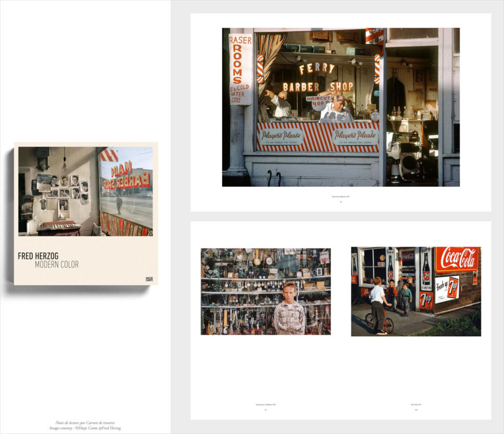
Task: Select the photo of boy before shop window
Action: [x=266, y=291]
